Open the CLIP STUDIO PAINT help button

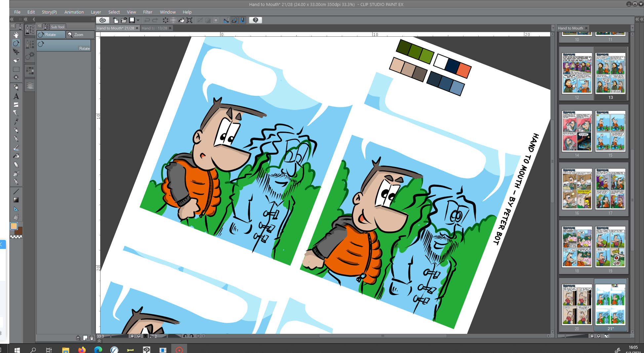[255, 20]
